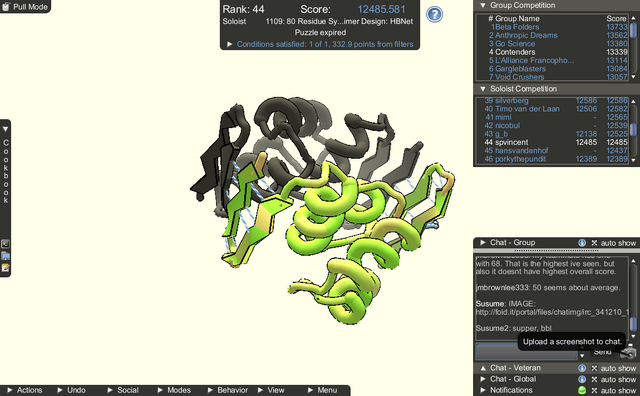
Task: Collapse the Soloist Competition panel
Action: point(483,89)
